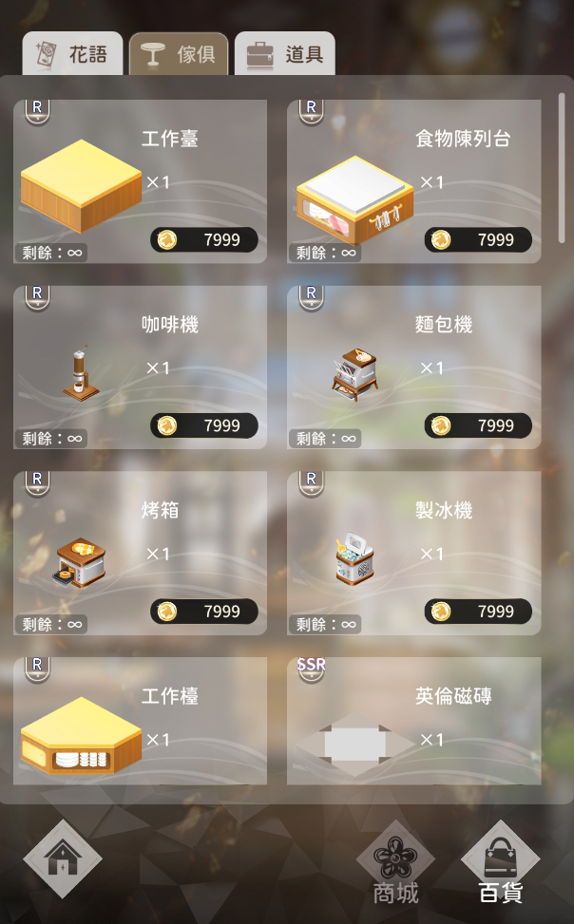Viewport: 574px width, 924px height.
Task: Tap the 製冰機 ice maker image
Action: (354, 558)
